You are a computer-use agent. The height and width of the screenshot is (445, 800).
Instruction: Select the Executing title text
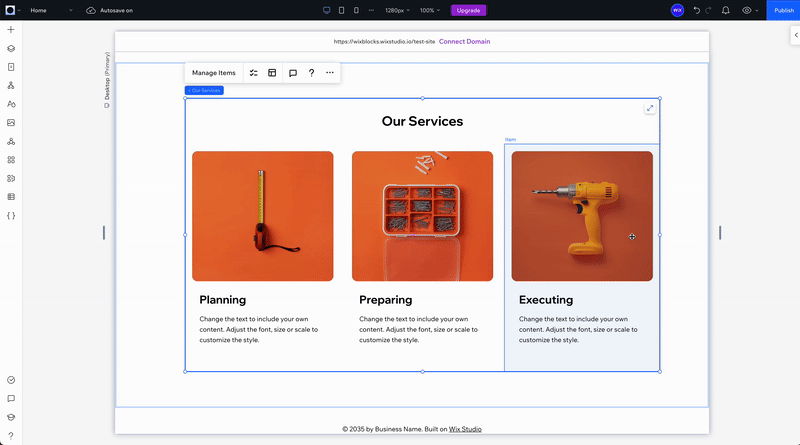[x=546, y=300]
